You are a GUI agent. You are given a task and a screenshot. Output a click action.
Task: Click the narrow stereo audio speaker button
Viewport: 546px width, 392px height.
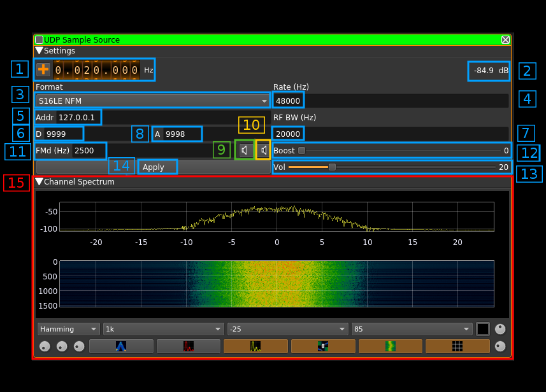pos(263,150)
